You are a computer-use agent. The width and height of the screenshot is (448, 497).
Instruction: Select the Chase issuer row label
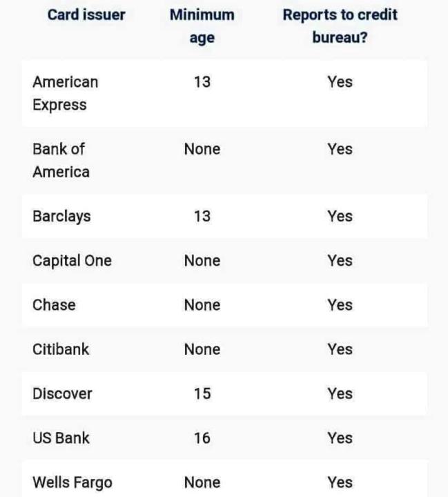tap(54, 305)
